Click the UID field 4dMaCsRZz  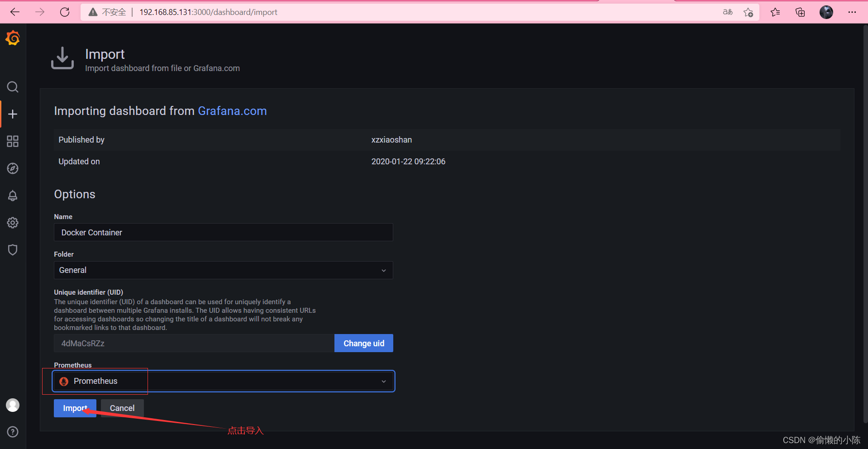[194, 343]
